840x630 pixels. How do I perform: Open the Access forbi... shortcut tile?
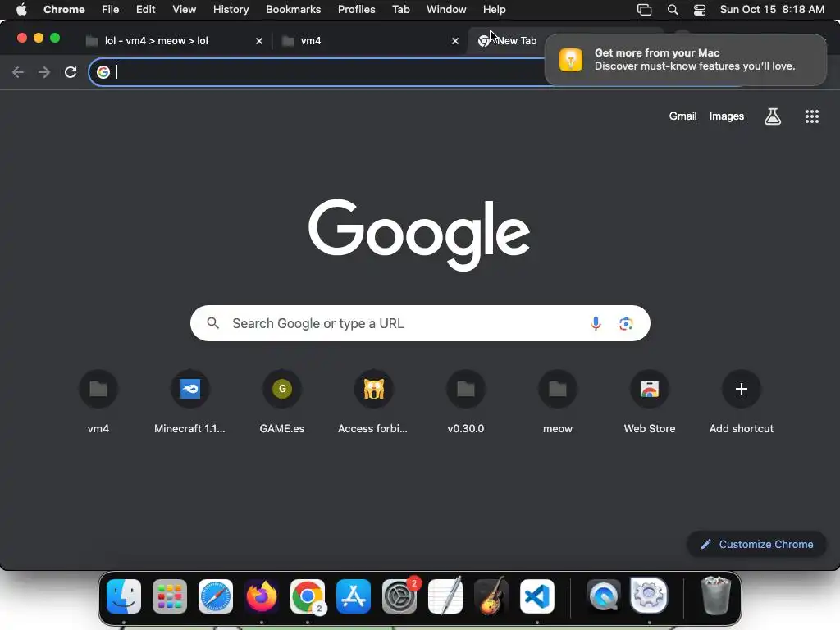pyautogui.click(x=373, y=402)
